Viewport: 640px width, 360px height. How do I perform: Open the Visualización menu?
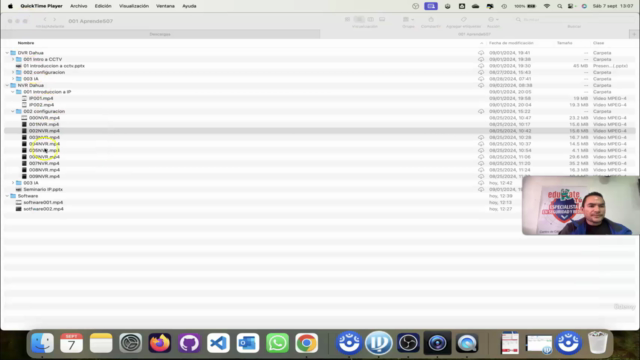tap(134, 6)
